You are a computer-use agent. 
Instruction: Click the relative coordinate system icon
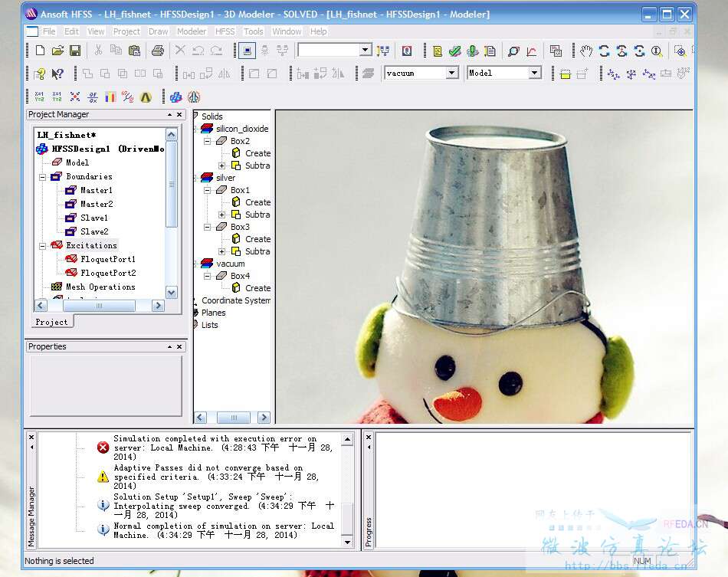pos(613,74)
